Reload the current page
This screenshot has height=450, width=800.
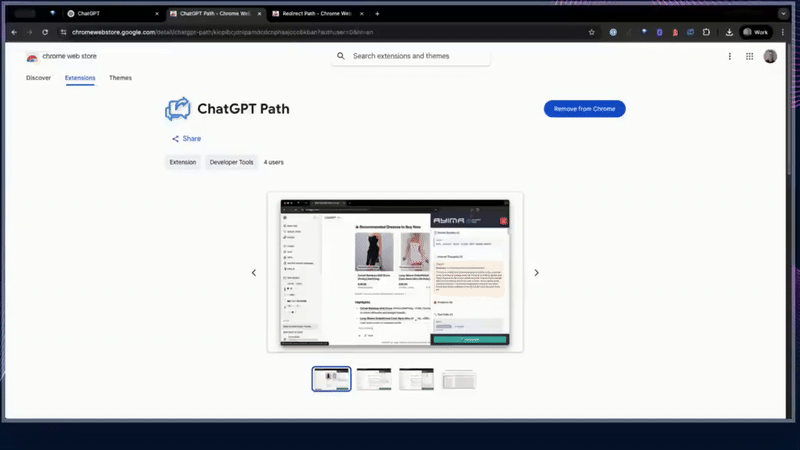[x=45, y=32]
